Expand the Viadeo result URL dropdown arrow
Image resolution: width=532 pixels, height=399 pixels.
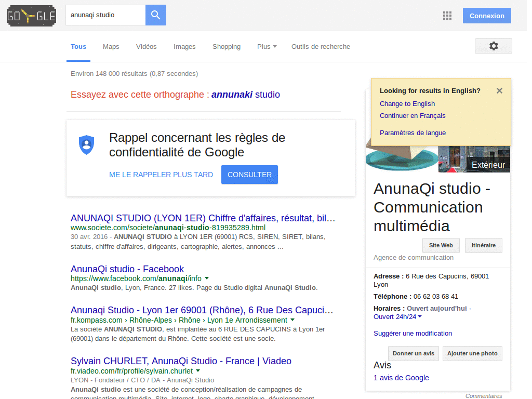click(198, 371)
